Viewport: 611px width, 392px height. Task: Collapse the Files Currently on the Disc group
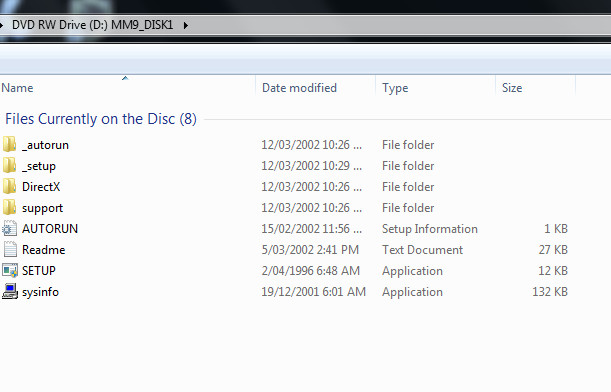tap(101, 119)
